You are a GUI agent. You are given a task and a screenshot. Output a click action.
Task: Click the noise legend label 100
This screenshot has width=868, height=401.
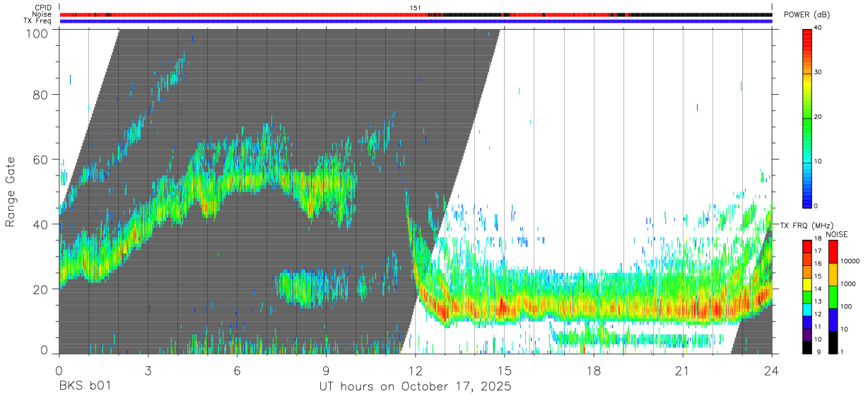(x=847, y=307)
